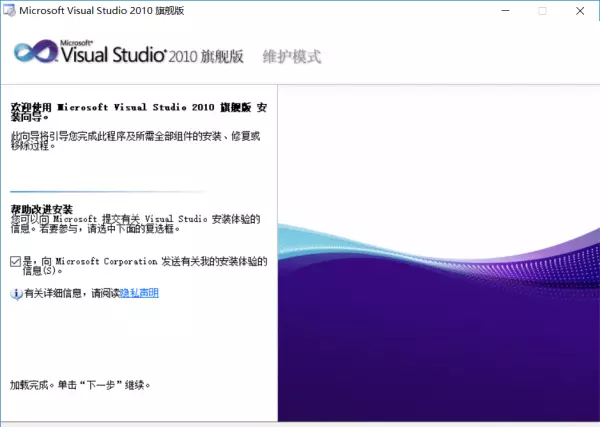Click the 您可以向 Microsoft 提交 paragraph
600x427 pixels.
tap(135, 224)
